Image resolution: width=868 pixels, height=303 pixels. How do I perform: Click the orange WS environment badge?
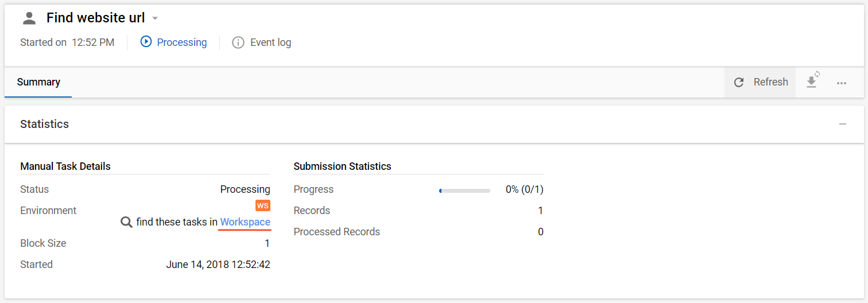[263, 205]
